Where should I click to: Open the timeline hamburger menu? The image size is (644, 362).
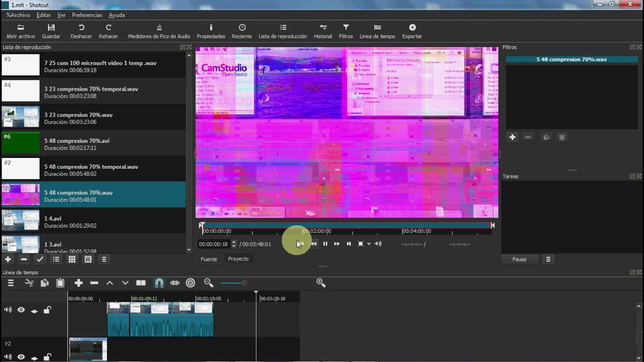click(11, 283)
